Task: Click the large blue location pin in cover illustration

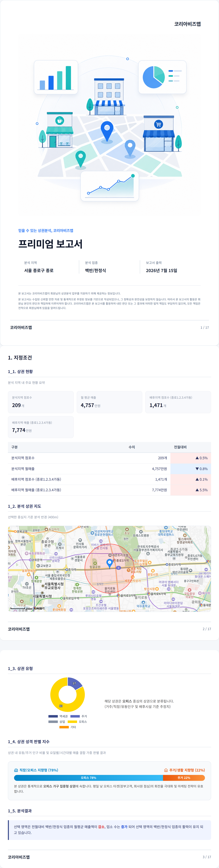Action: click(107, 131)
